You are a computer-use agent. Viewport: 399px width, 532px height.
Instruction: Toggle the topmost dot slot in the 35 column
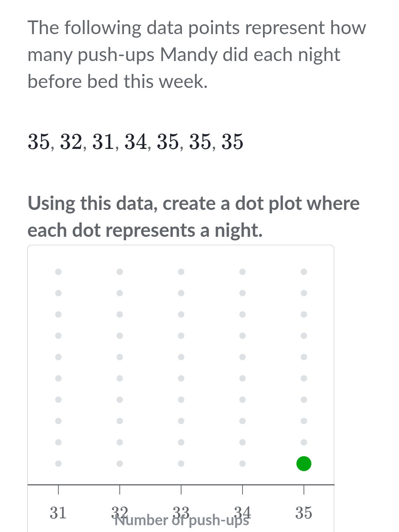tap(304, 271)
